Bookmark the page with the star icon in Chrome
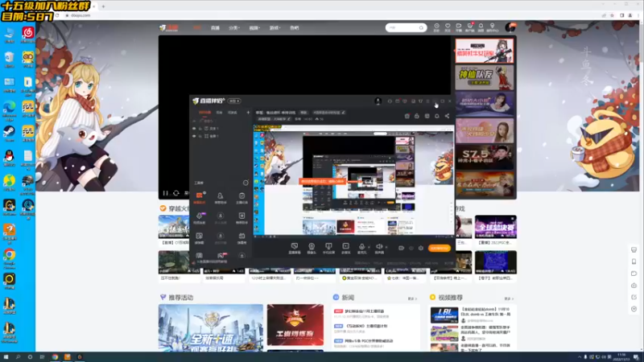The height and width of the screenshot is (362, 644). 612,15
